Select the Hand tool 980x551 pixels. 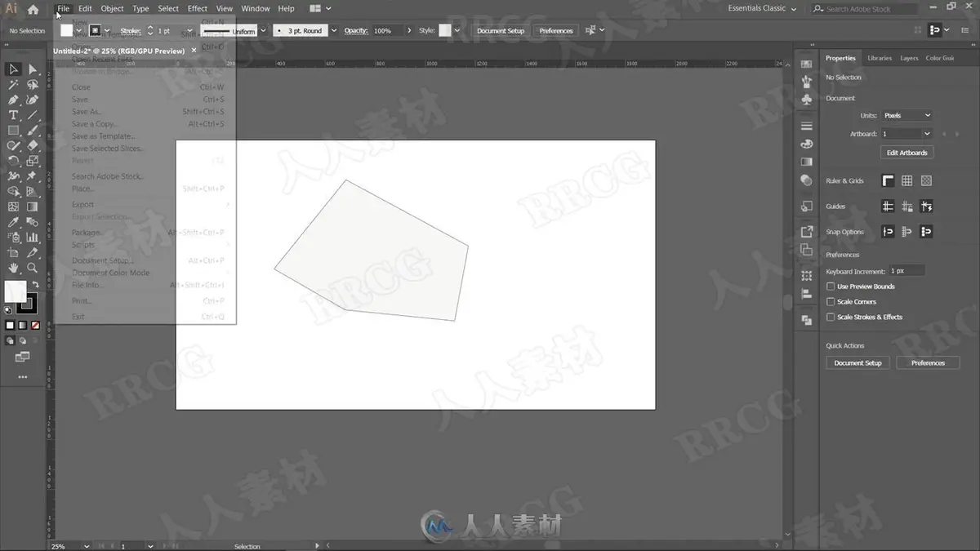pos(13,268)
